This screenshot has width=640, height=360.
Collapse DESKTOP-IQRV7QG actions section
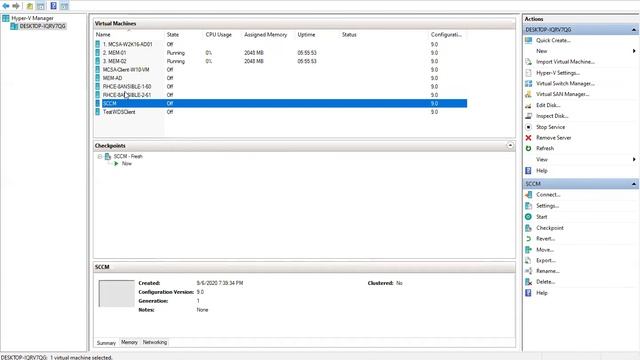(x=633, y=30)
